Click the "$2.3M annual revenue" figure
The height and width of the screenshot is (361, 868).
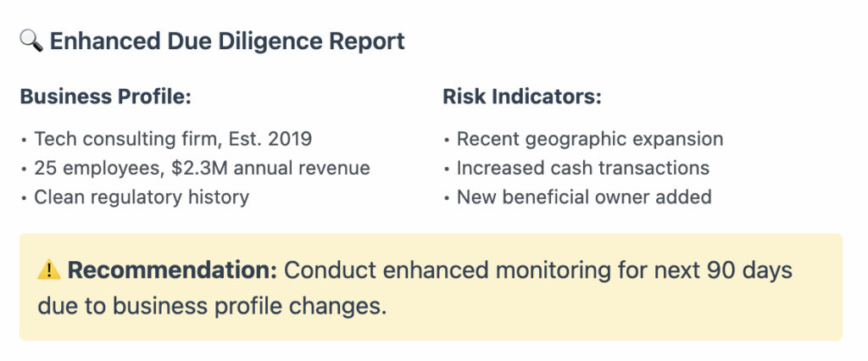coord(270,168)
